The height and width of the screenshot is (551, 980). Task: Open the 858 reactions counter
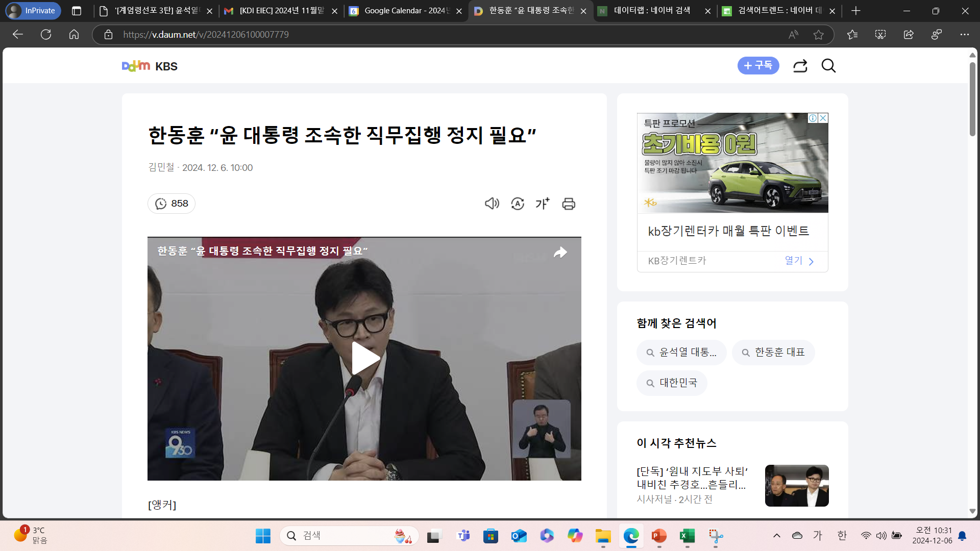click(171, 204)
